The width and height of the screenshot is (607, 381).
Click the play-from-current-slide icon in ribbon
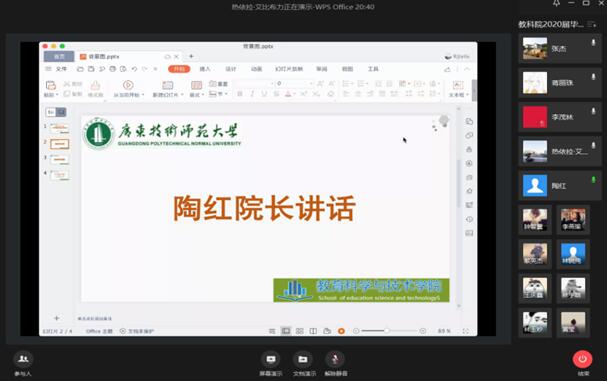point(128,85)
